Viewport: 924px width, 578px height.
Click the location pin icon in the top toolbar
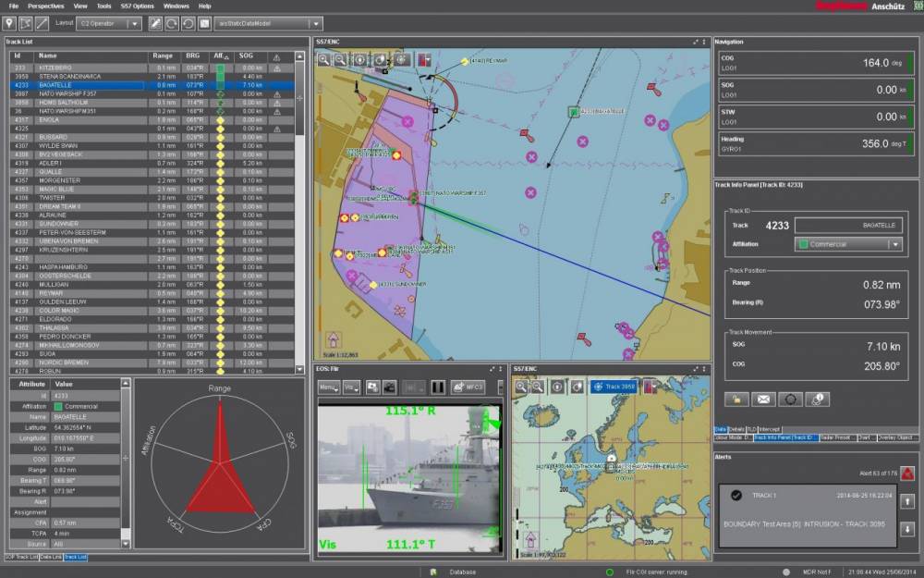pos(9,22)
